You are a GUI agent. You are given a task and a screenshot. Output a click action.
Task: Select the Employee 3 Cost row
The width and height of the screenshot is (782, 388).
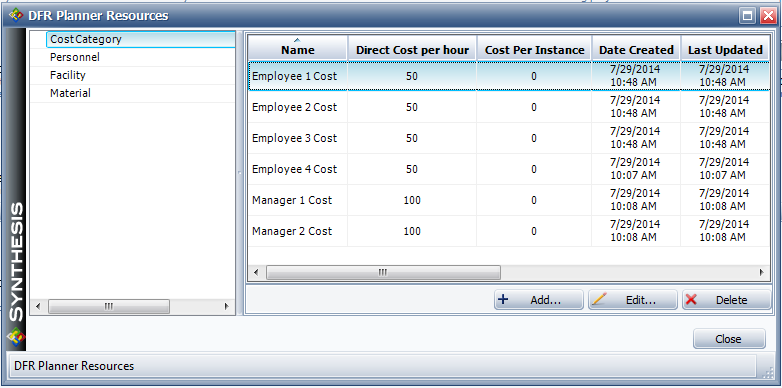click(509, 138)
